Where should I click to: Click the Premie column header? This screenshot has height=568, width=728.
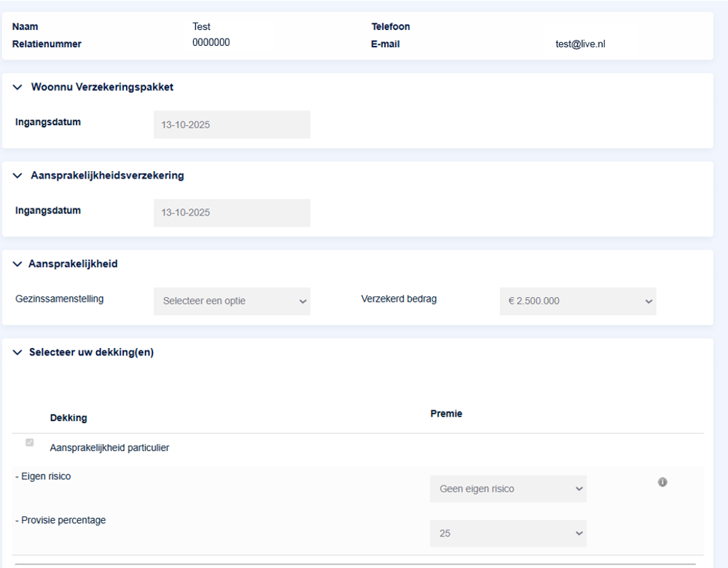(446, 414)
